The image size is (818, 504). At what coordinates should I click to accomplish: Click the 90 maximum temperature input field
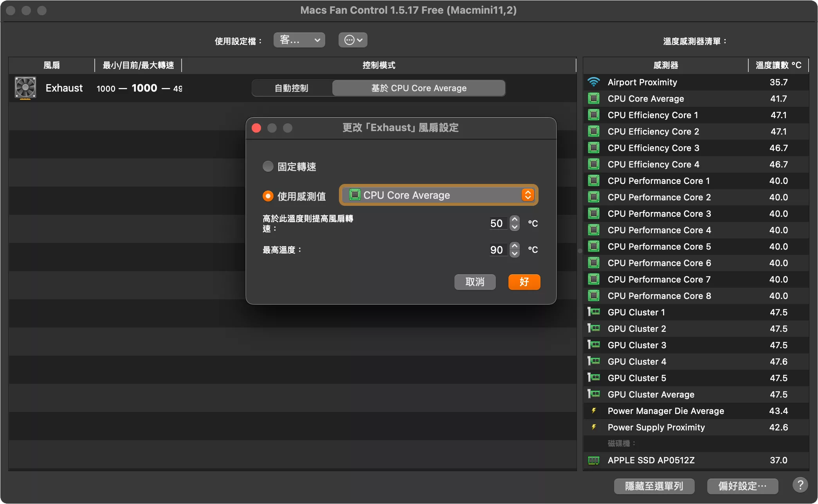click(x=498, y=250)
